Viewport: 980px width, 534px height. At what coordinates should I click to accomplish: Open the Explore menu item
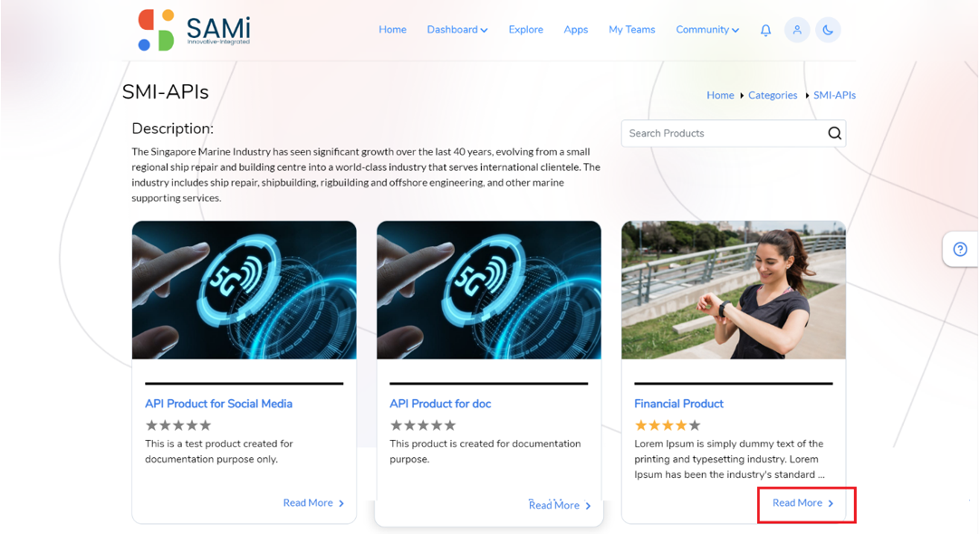click(525, 29)
